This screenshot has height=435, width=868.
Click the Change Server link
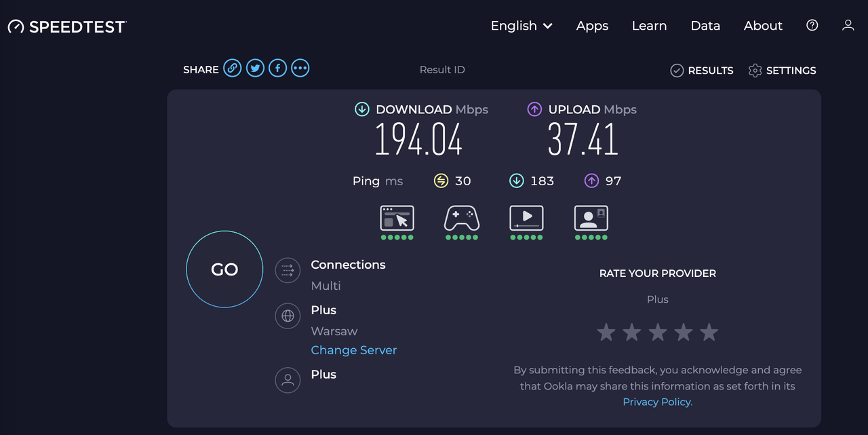pyautogui.click(x=354, y=350)
